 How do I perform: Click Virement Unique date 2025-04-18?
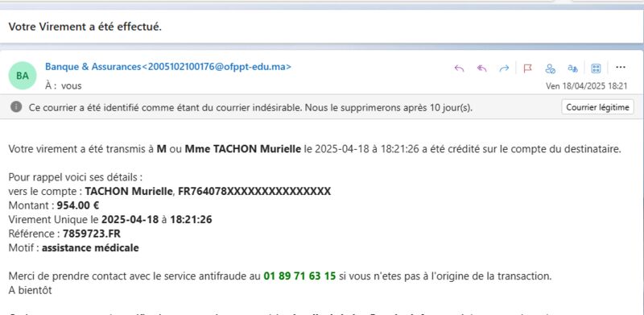[x=130, y=220]
